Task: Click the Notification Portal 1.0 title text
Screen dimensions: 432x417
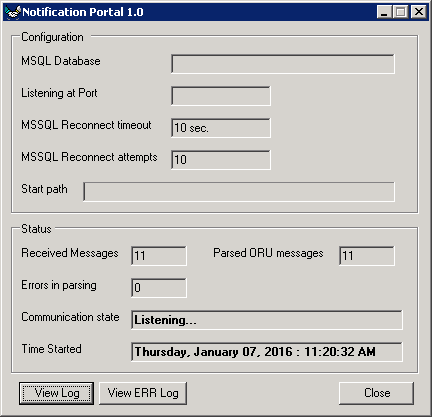Action: [x=83, y=12]
